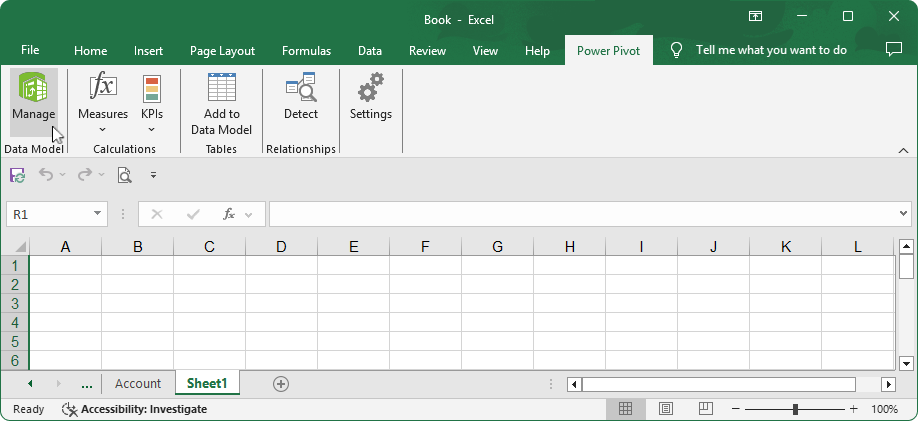918x421 pixels.
Task: Select row 3 header
Action: click(x=15, y=303)
